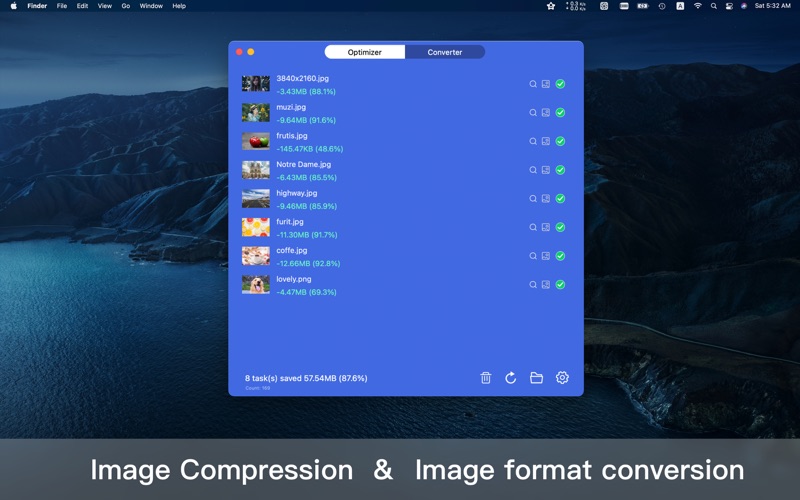Click magnifier icon for lovely.png
The height and width of the screenshot is (500, 800).
click(x=533, y=285)
